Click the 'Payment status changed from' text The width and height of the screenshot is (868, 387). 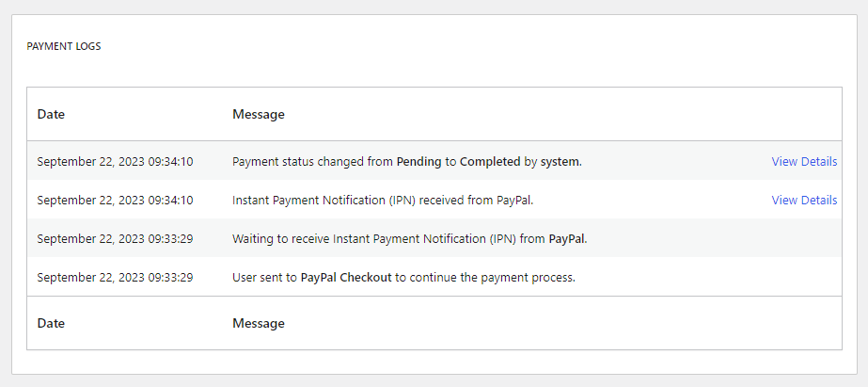(313, 162)
